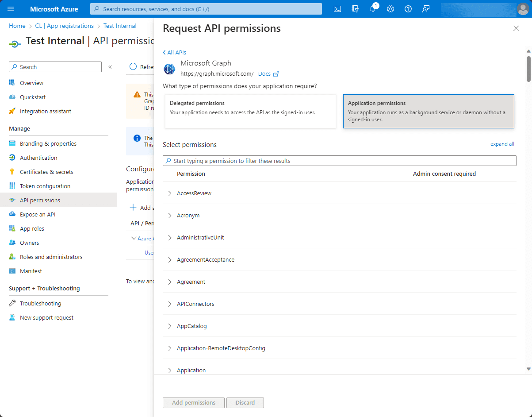Collapse the left navigation with the double chevron

[110, 67]
